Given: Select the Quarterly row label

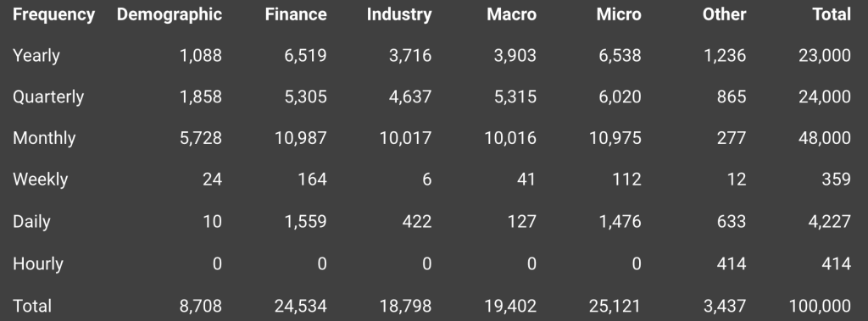Looking at the screenshot, I should [48, 97].
